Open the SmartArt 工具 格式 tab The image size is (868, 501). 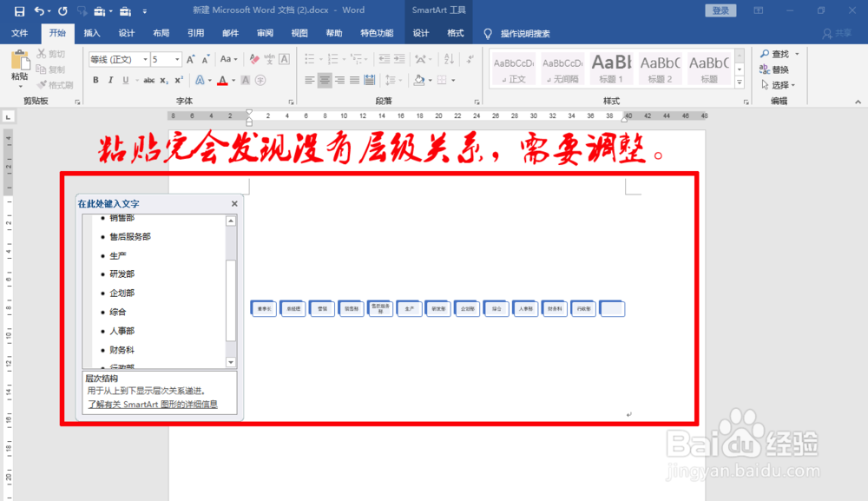[455, 33]
